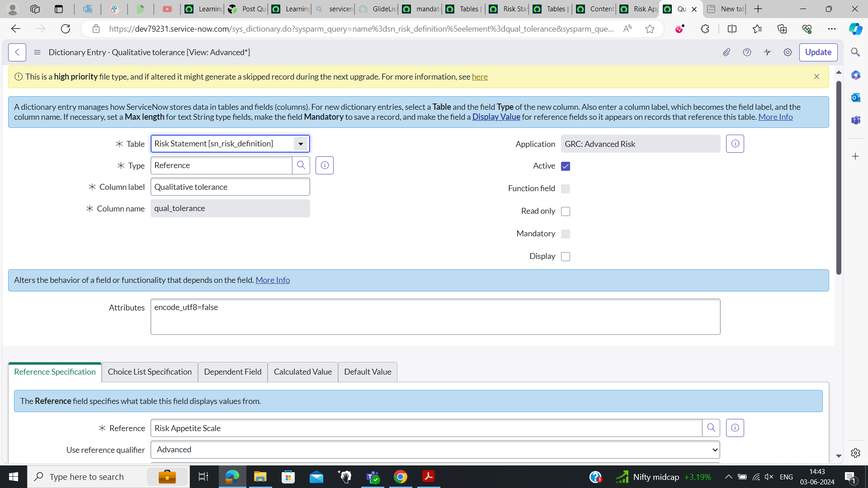This screenshot has height=488, width=868.
Task: Click the form back arrow button
Action: click(x=17, y=52)
